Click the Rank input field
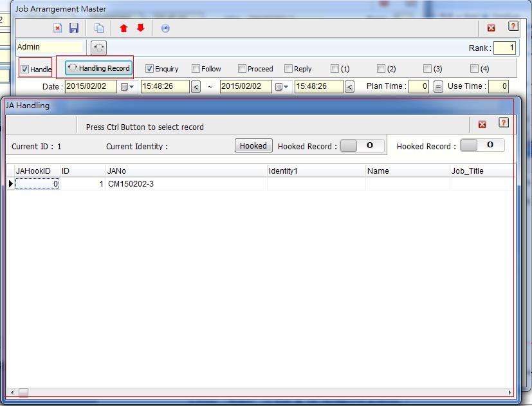Image resolution: width=532 pixels, height=406 pixels. (x=504, y=48)
